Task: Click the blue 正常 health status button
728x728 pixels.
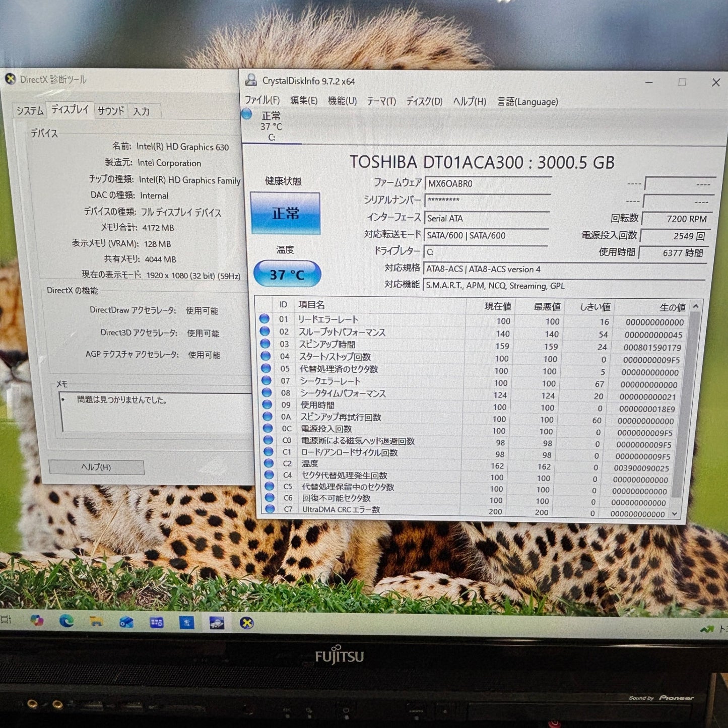Action: click(x=285, y=214)
